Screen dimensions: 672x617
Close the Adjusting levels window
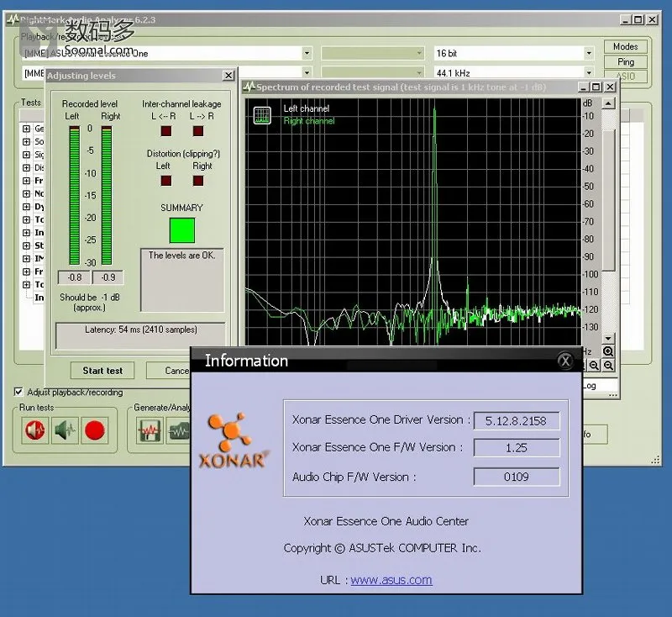[x=228, y=76]
